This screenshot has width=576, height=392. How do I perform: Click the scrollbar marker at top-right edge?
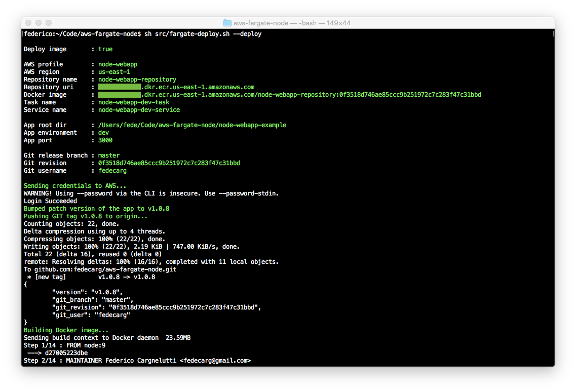(553, 33)
